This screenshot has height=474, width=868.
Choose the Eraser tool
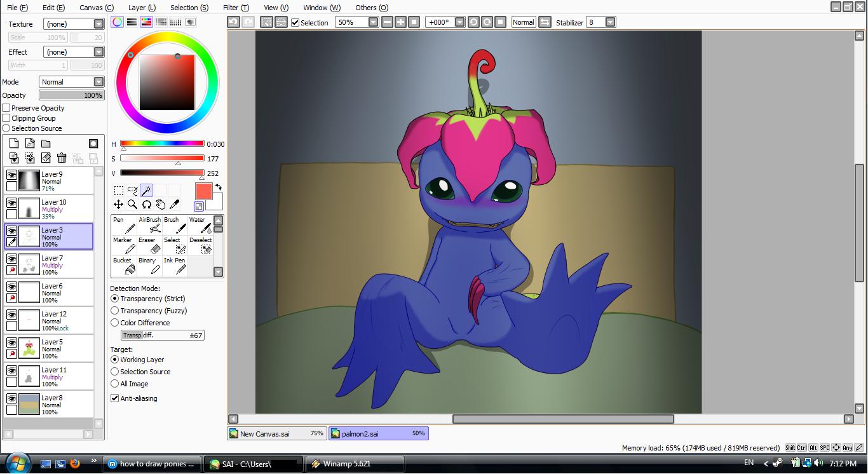pos(150,245)
